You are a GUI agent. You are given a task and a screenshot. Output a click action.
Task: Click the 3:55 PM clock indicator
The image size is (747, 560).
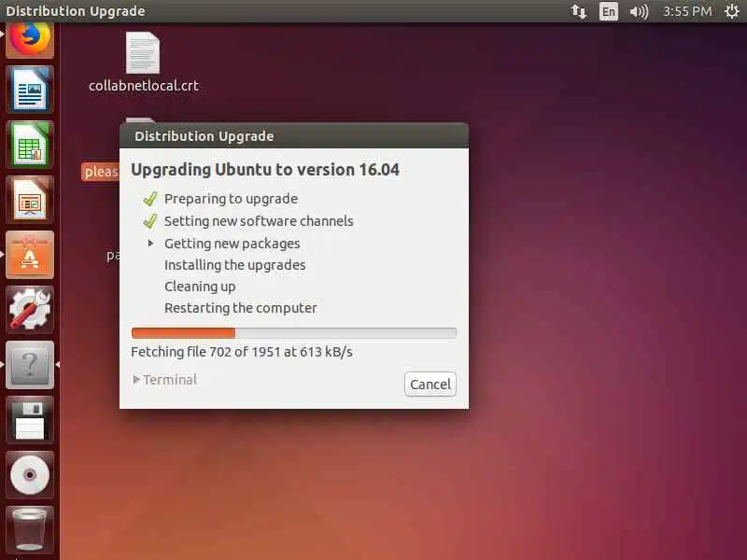coord(687,11)
